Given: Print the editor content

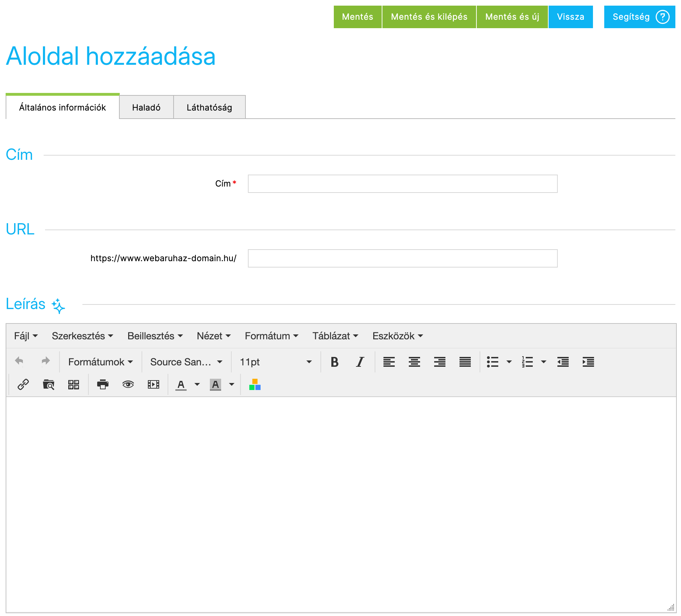Looking at the screenshot, I should pos(103,384).
